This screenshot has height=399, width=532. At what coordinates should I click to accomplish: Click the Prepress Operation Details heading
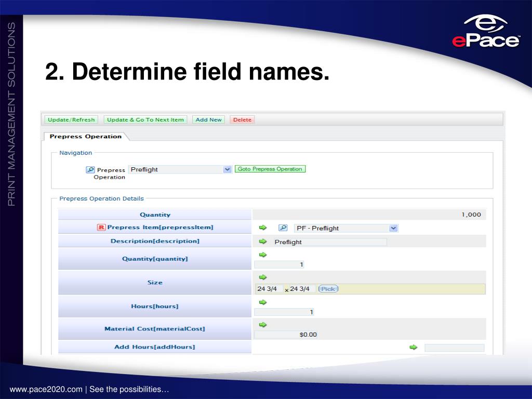(101, 198)
